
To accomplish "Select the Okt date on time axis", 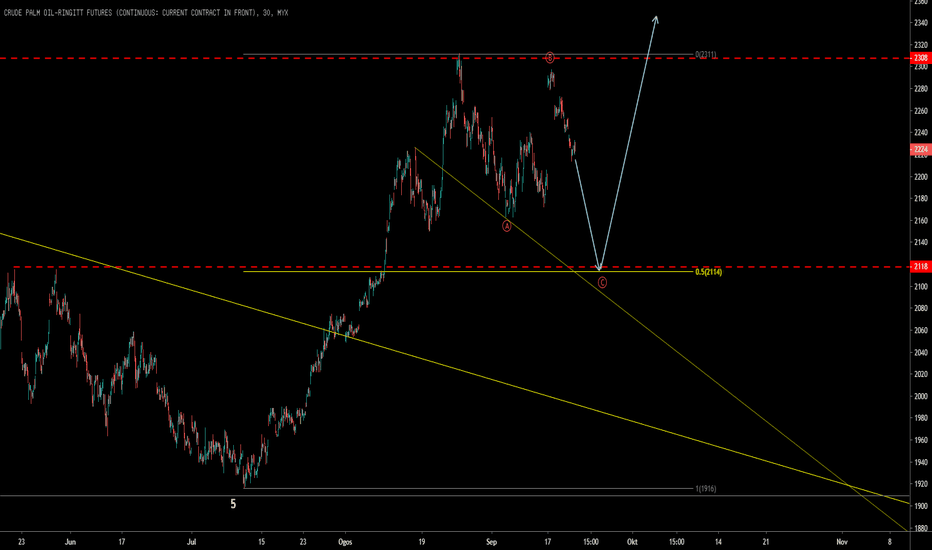I will pos(632,542).
